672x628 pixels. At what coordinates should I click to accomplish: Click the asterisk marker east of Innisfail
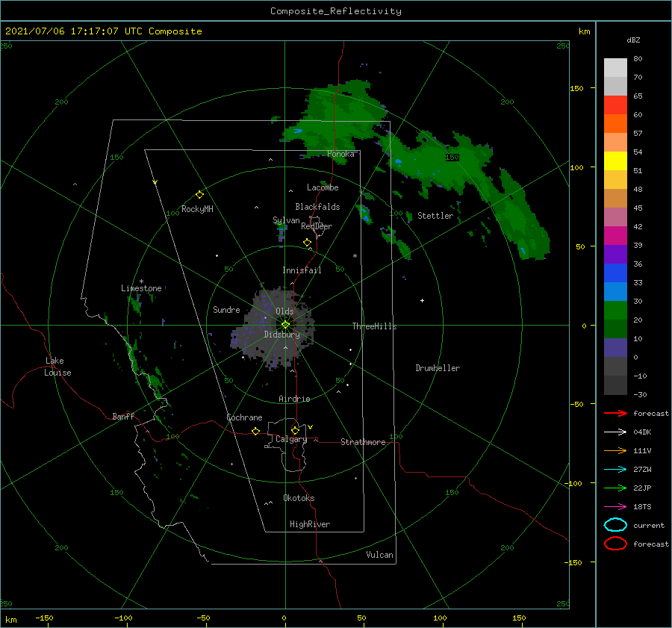355,256
